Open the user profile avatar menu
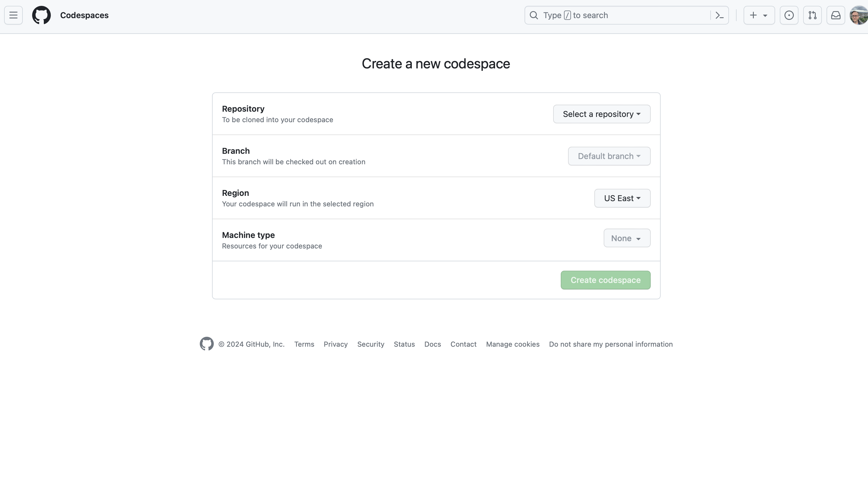 [x=859, y=15]
